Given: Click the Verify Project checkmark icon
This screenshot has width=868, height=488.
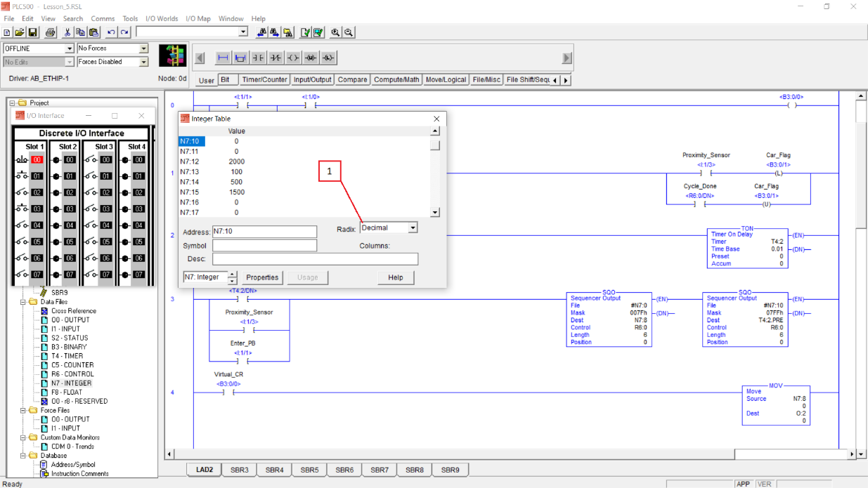Looking at the screenshot, I should (x=318, y=32).
